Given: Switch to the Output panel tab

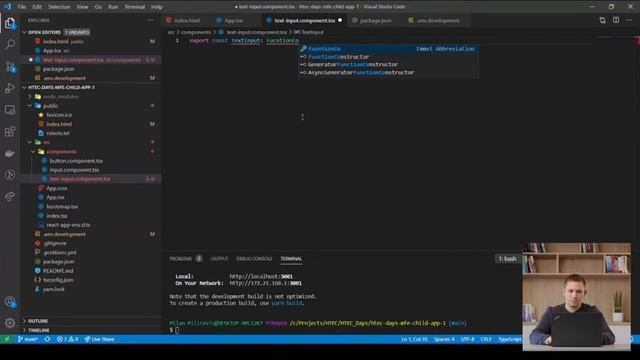Looking at the screenshot, I should 220,259.
